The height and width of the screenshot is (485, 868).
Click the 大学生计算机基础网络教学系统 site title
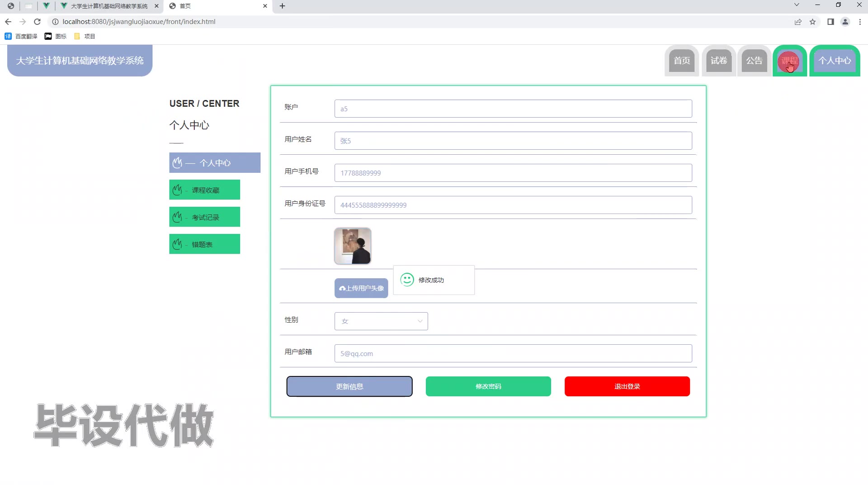click(80, 61)
